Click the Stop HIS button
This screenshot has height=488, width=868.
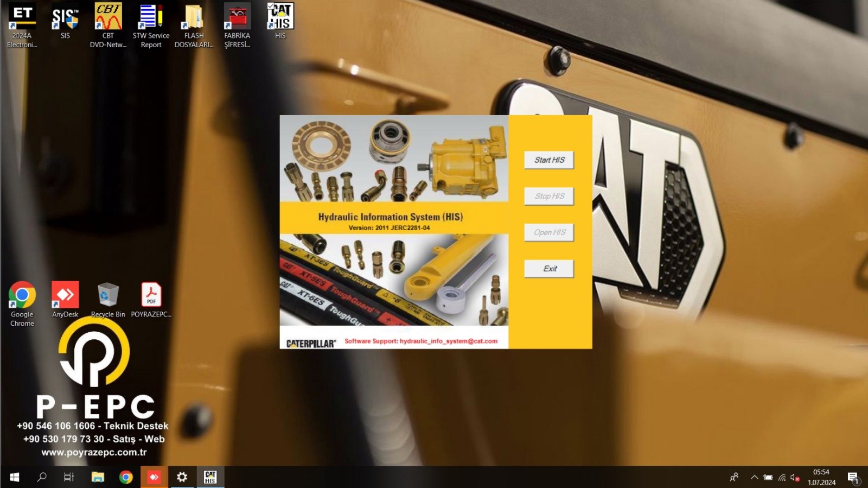549,196
